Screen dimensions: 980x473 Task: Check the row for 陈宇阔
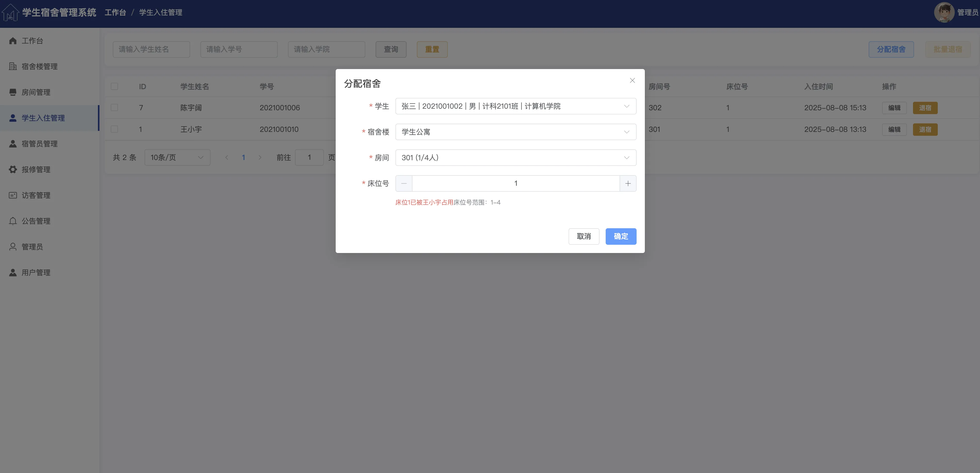(114, 108)
